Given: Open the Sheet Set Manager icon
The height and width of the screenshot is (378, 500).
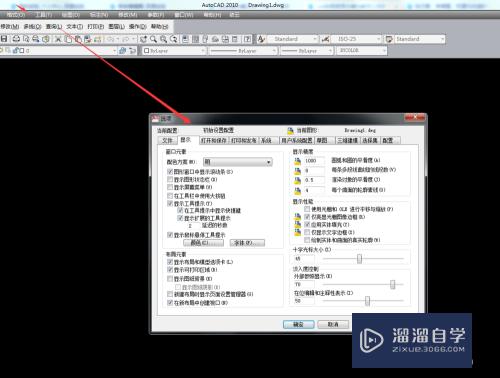Looking at the screenshot, I should pyautogui.click(x=215, y=39).
